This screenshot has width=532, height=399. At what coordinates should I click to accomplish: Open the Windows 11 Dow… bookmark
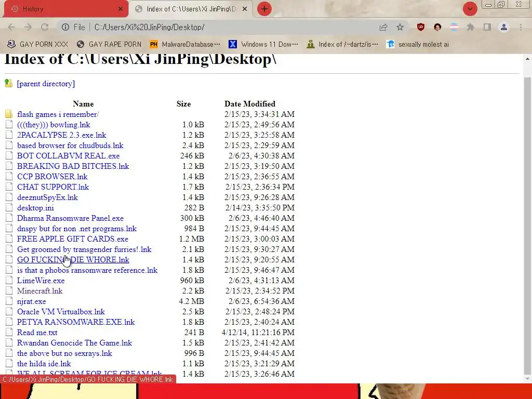[263, 44]
